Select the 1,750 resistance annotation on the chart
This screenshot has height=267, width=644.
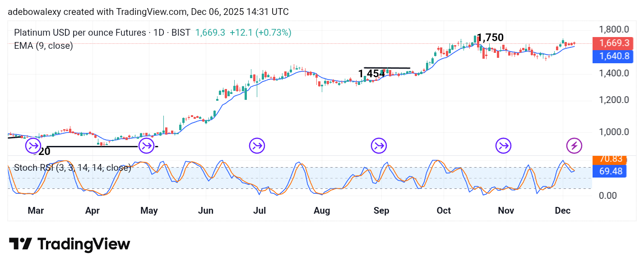(x=491, y=37)
